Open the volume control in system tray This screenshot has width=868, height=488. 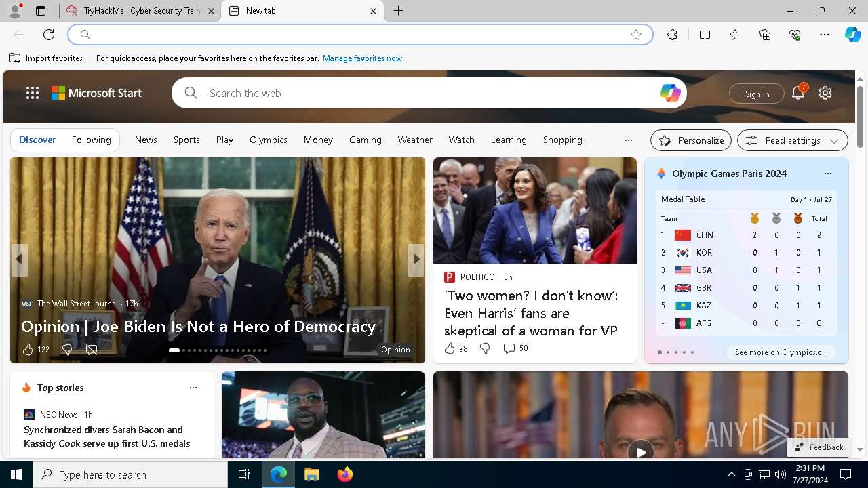781,474
